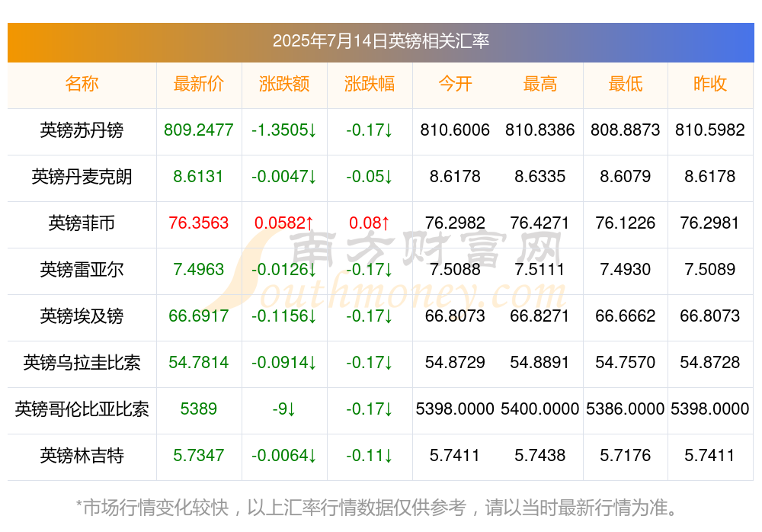Click latest price 7.4963
The image size is (762, 532).
[198, 269]
